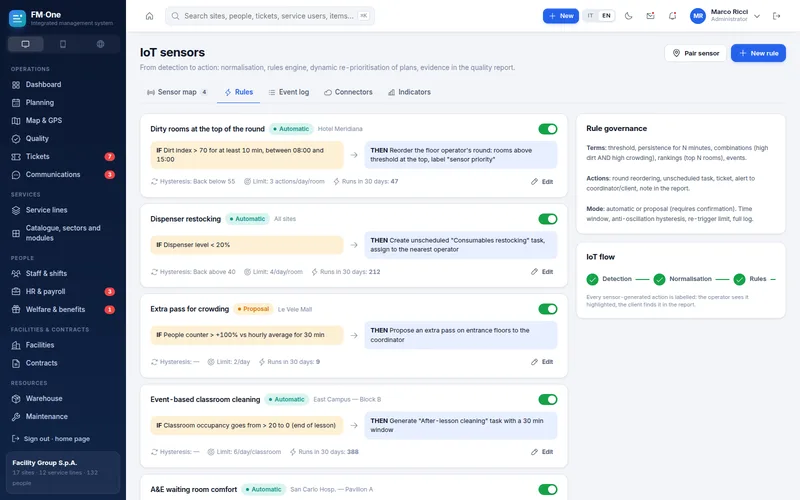Screen dimensions: 800x500
Task: Click Rule governance heading
Action: [616, 129]
